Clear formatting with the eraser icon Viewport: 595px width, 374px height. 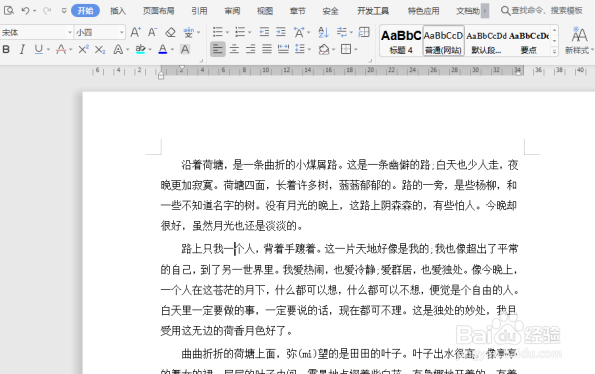tap(170, 32)
